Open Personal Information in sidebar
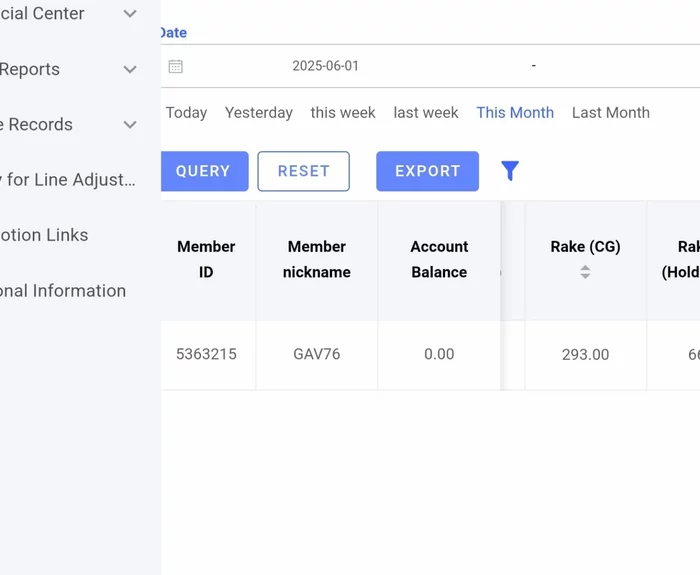This screenshot has height=575, width=700. click(x=63, y=291)
